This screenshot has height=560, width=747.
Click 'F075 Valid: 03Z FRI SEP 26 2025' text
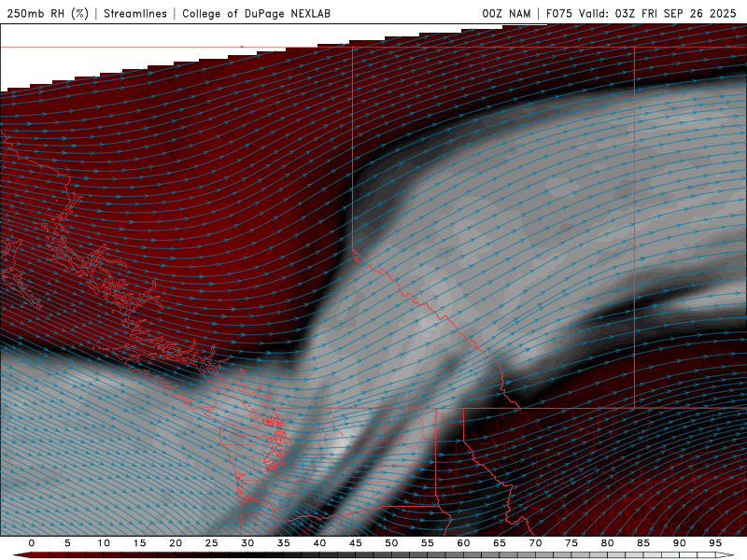click(641, 13)
